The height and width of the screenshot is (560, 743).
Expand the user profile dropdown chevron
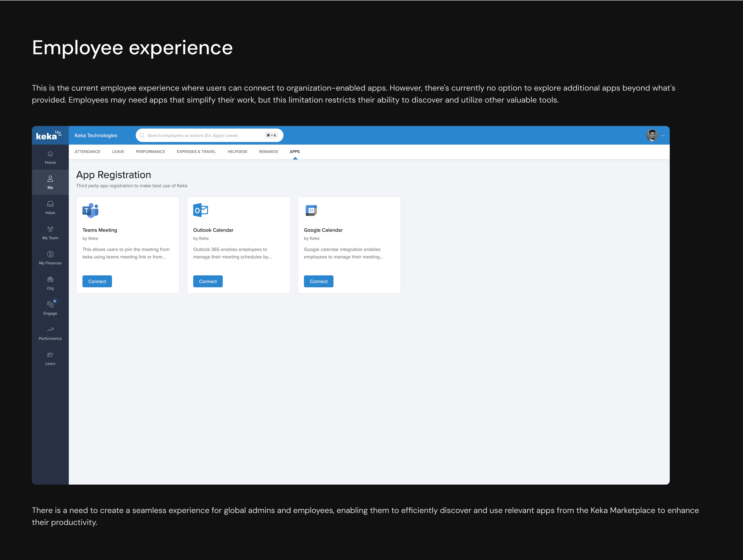tap(663, 136)
